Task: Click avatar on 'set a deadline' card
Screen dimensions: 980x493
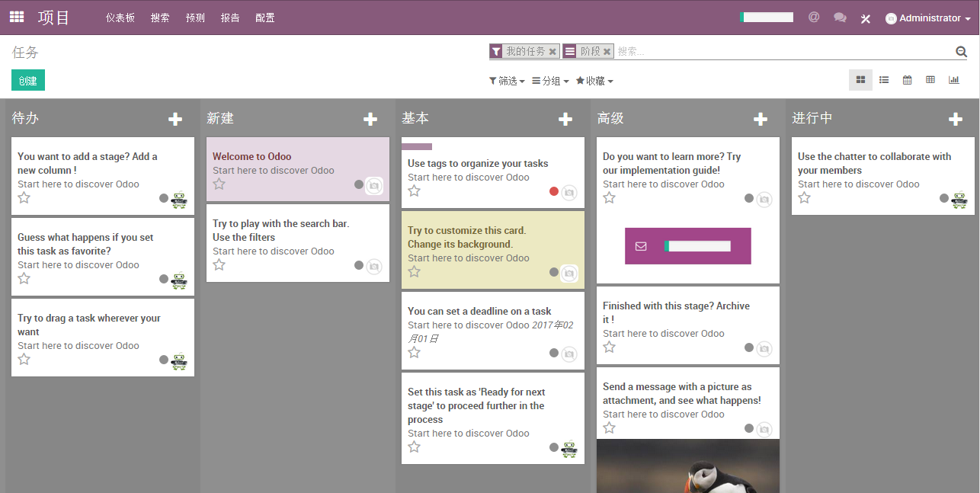Action: [x=568, y=354]
